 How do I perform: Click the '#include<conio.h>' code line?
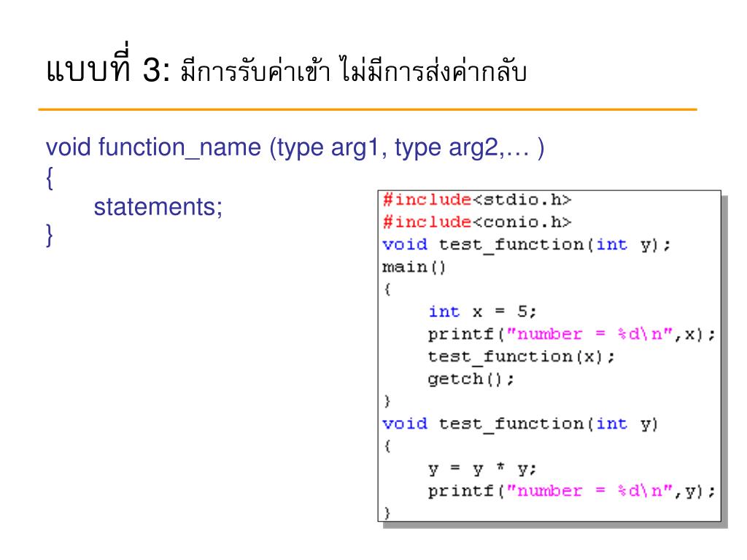click(477, 222)
